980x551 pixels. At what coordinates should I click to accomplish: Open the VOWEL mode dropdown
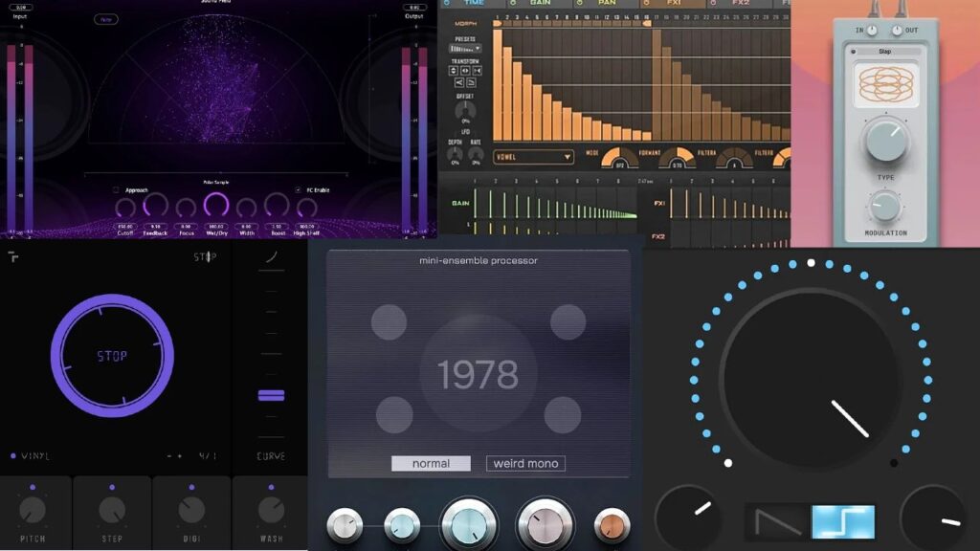coord(532,156)
